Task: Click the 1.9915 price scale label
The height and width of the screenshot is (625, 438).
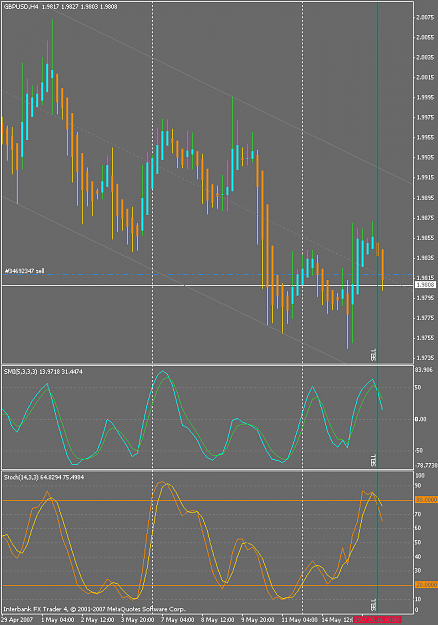Action: pyautogui.click(x=425, y=178)
